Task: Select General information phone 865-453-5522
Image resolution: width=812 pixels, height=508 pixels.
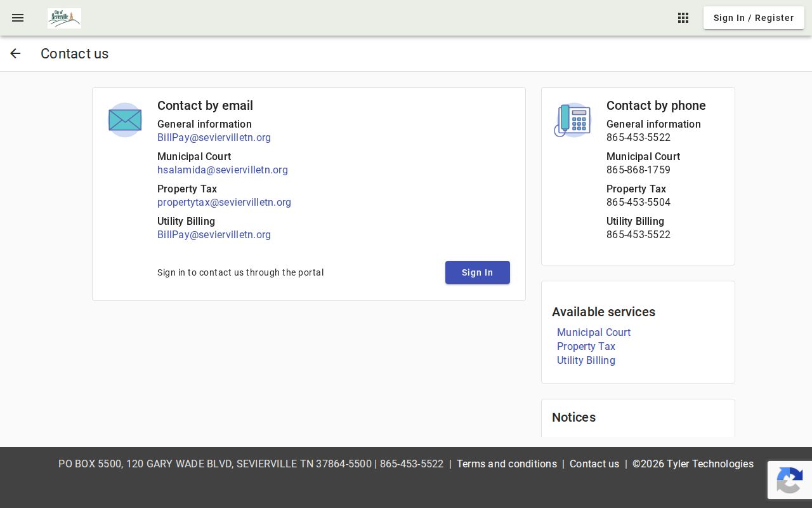Action: pyautogui.click(x=638, y=137)
